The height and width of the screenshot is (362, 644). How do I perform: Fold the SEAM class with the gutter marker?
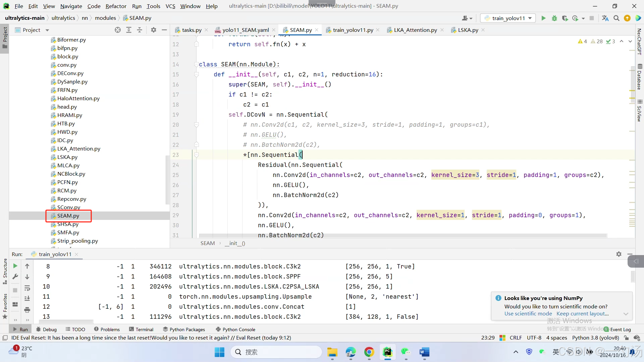197,64
